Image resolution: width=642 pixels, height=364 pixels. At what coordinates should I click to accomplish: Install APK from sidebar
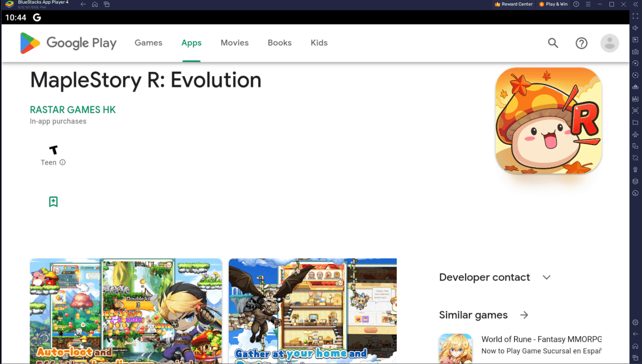click(x=635, y=99)
